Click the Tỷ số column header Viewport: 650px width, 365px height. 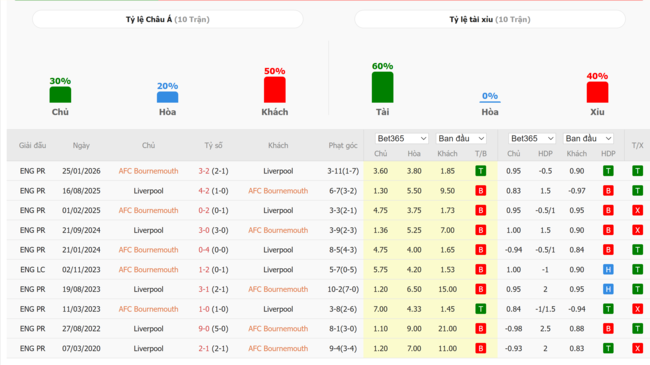[x=213, y=145]
